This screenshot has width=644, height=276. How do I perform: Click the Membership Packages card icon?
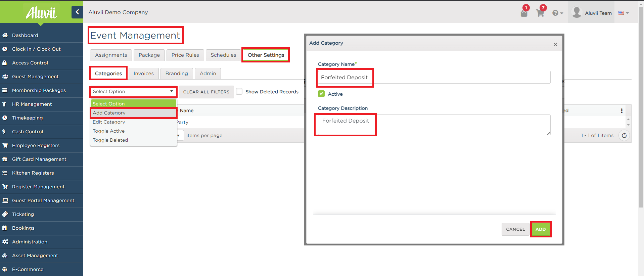click(x=5, y=90)
